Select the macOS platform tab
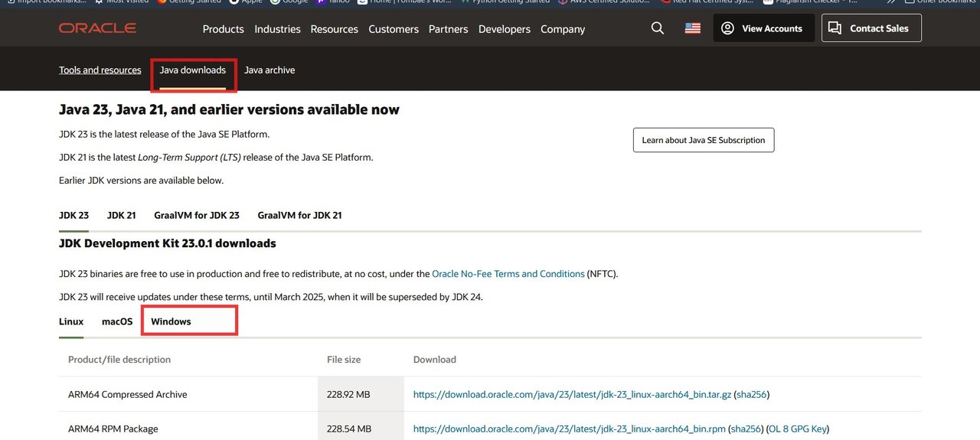980x440 pixels. point(117,321)
